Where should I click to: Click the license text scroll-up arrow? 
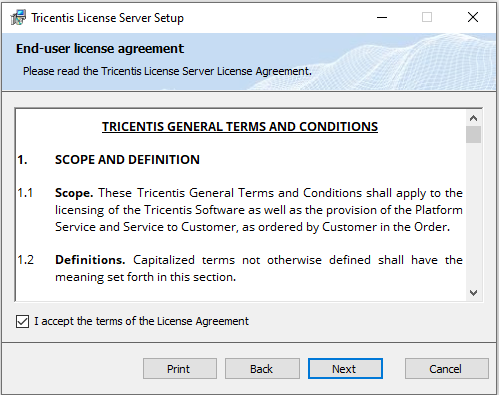pos(473,118)
